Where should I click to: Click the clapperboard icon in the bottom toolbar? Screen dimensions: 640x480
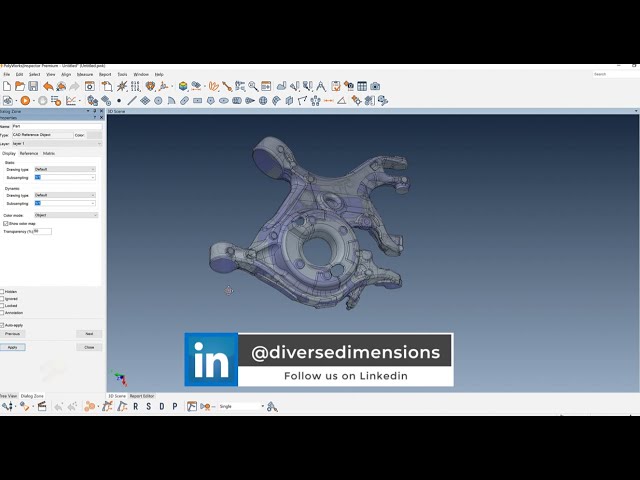pos(42,407)
